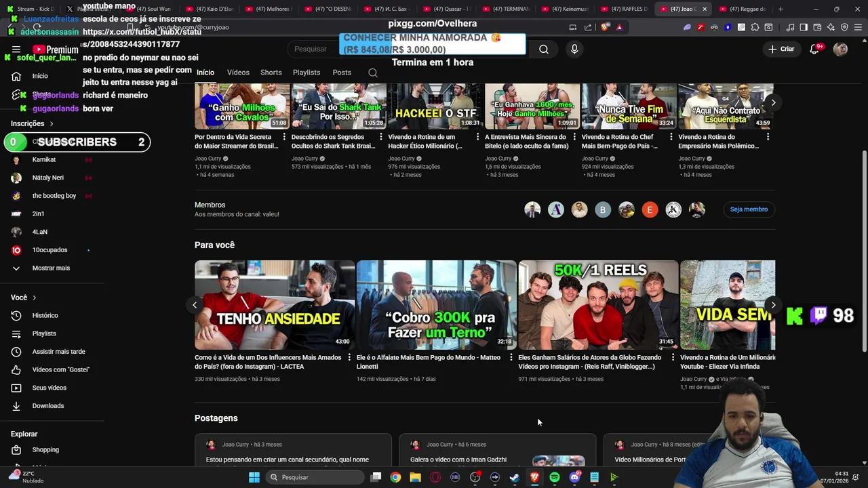Click the Criar button
868x488 pixels.
[781, 49]
